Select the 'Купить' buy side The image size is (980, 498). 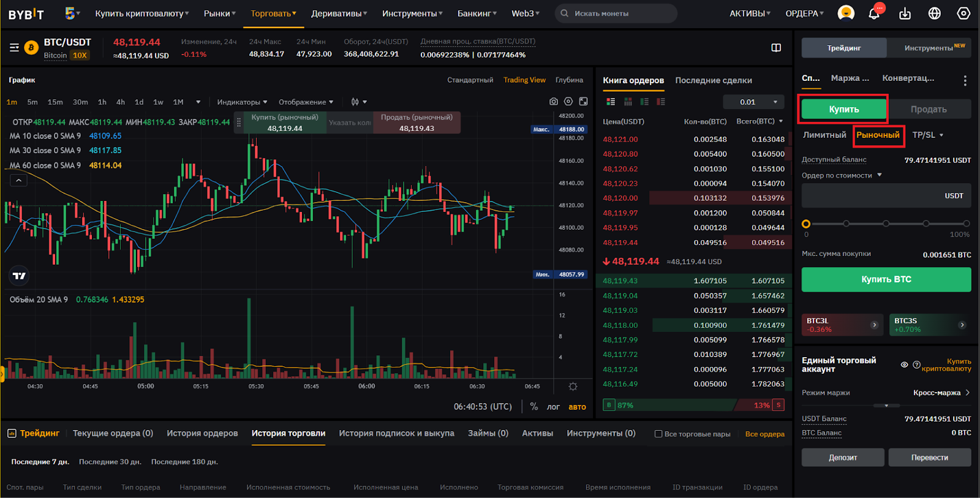[844, 109]
